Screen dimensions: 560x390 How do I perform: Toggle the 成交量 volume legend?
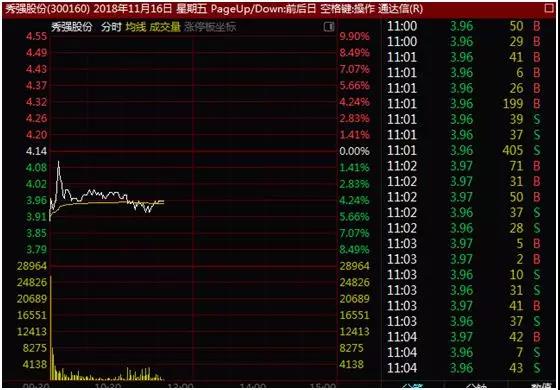coord(165,27)
